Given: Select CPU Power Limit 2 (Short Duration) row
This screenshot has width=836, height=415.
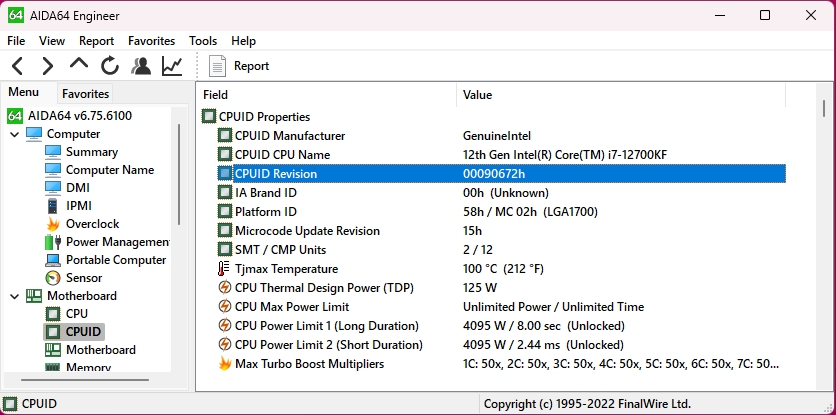Looking at the screenshot, I should click(x=502, y=345).
